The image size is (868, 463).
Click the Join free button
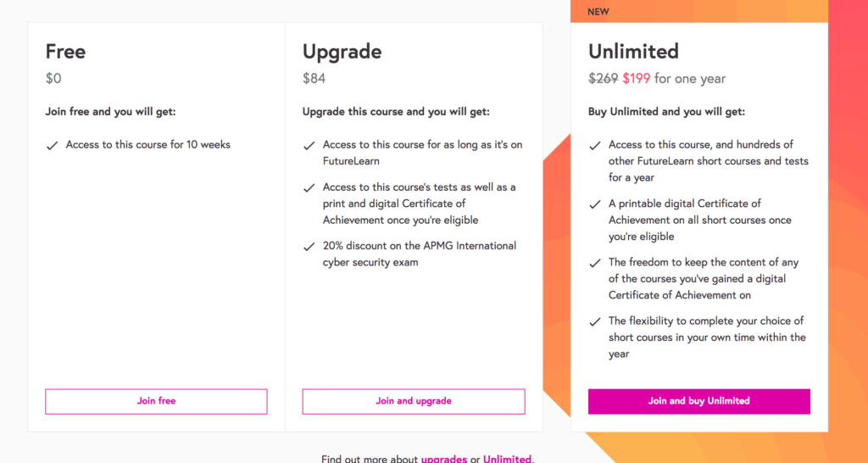(x=156, y=401)
